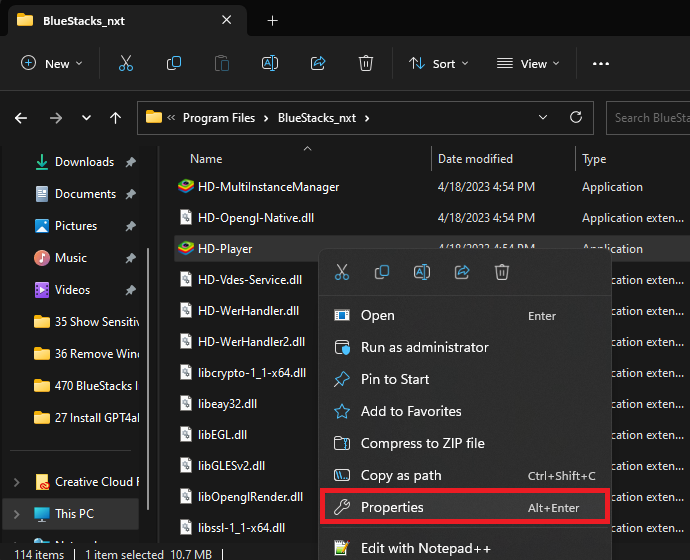Click the See more ellipsis button
This screenshot has width=690, height=560.
[600, 63]
